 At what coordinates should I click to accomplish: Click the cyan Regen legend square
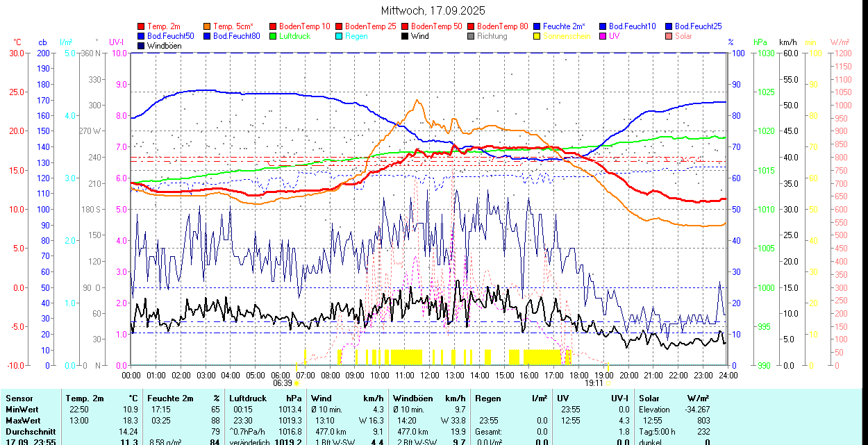coord(340,36)
